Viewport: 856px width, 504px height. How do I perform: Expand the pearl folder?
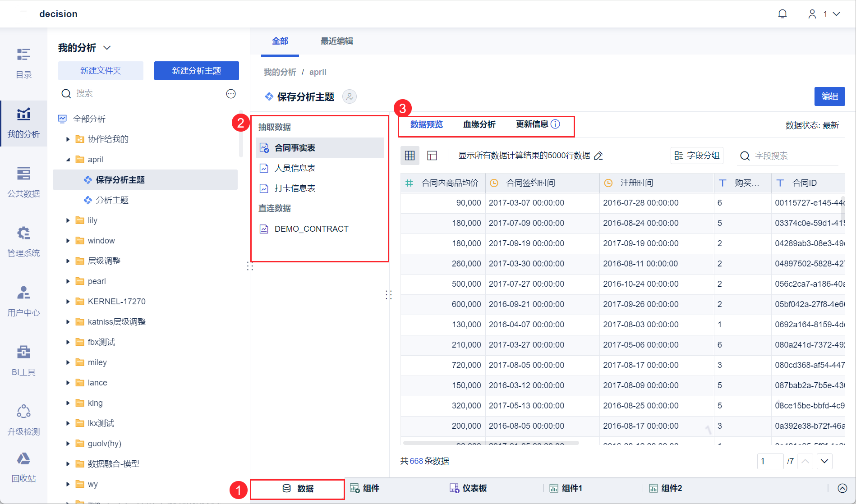click(68, 281)
